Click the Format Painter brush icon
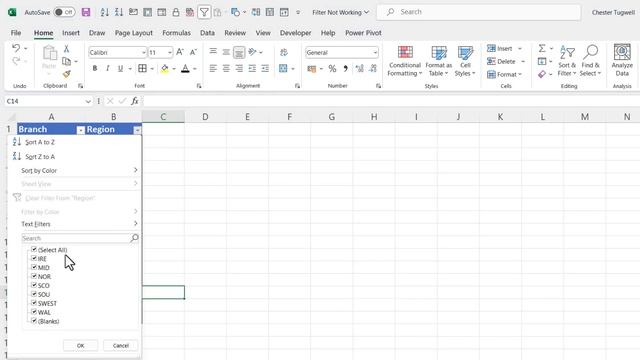The height and width of the screenshot is (360, 640). point(67,74)
